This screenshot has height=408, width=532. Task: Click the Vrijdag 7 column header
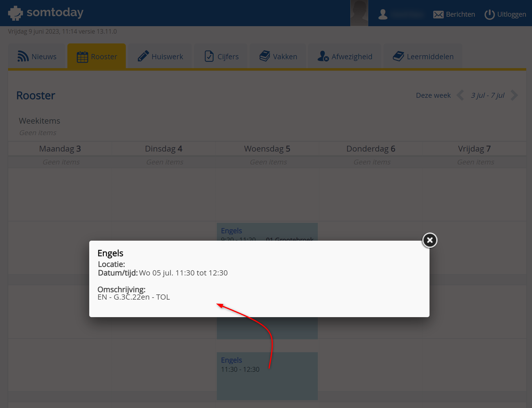tap(474, 149)
